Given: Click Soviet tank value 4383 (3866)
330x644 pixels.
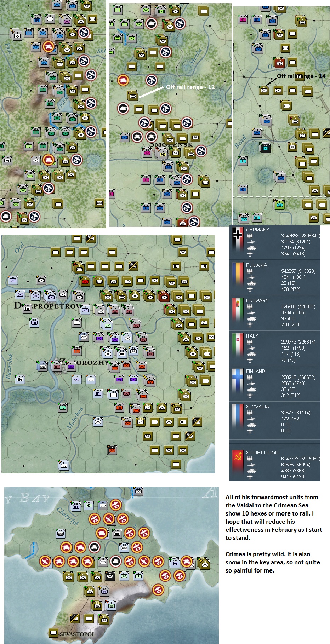Looking at the screenshot, I should point(293,471).
